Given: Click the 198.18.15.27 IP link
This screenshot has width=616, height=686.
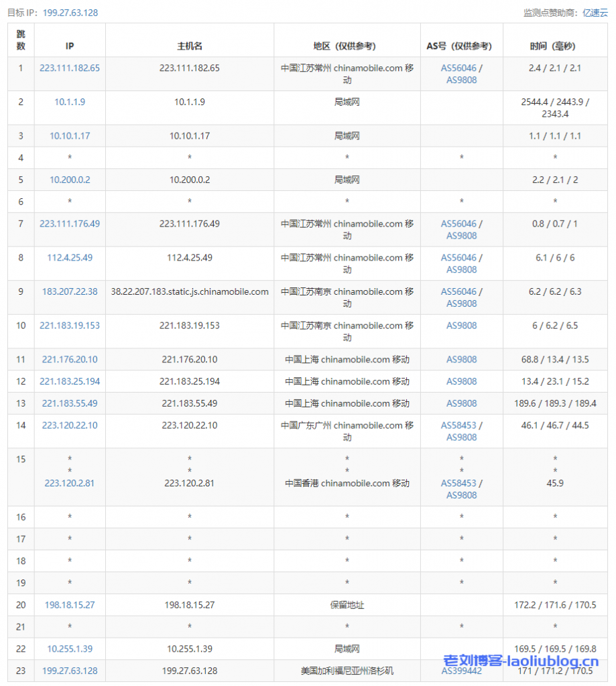Looking at the screenshot, I should point(70,605).
